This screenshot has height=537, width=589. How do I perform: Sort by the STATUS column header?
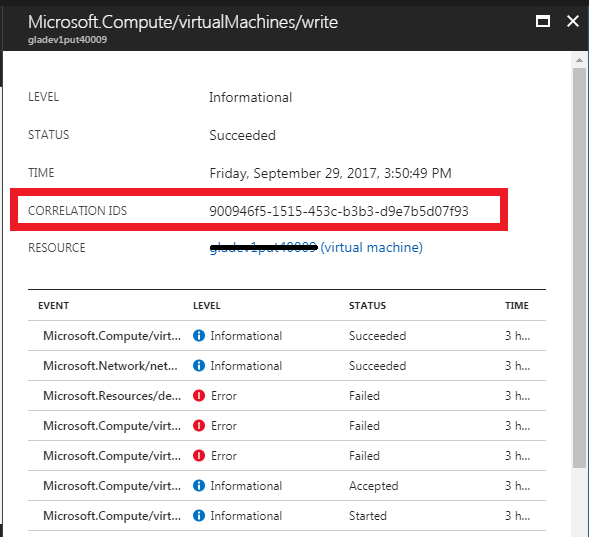367,306
